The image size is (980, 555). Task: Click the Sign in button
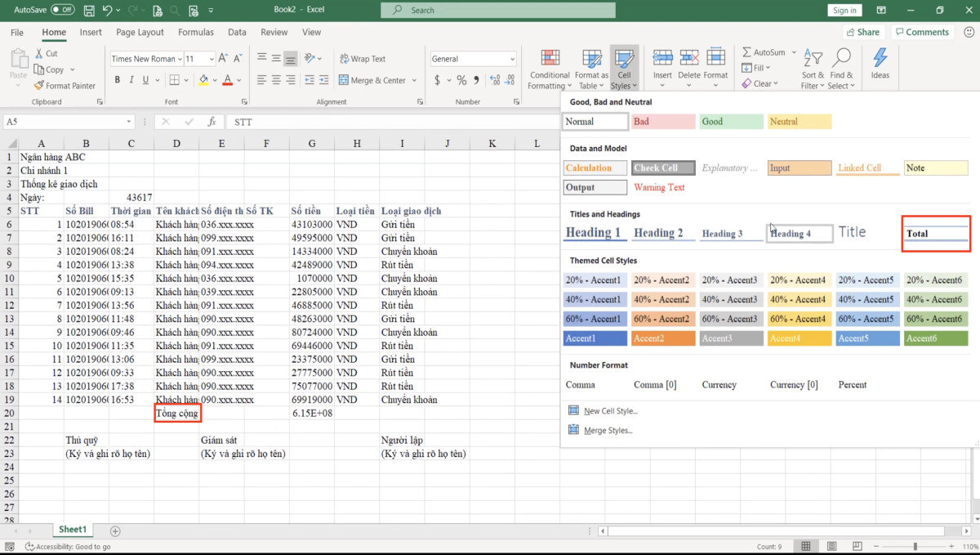(x=844, y=10)
